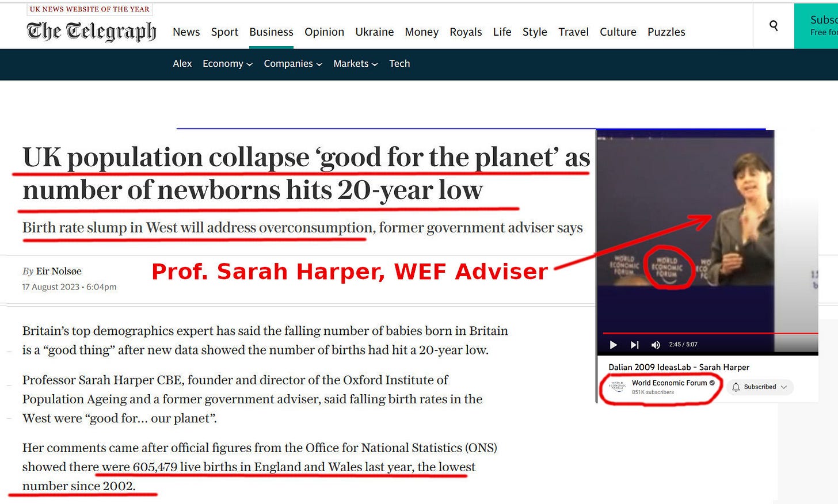Image resolution: width=838 pixels, height=504 pixels.
Task: Click the World Economic Forum channel name
Action: (669, 383)
